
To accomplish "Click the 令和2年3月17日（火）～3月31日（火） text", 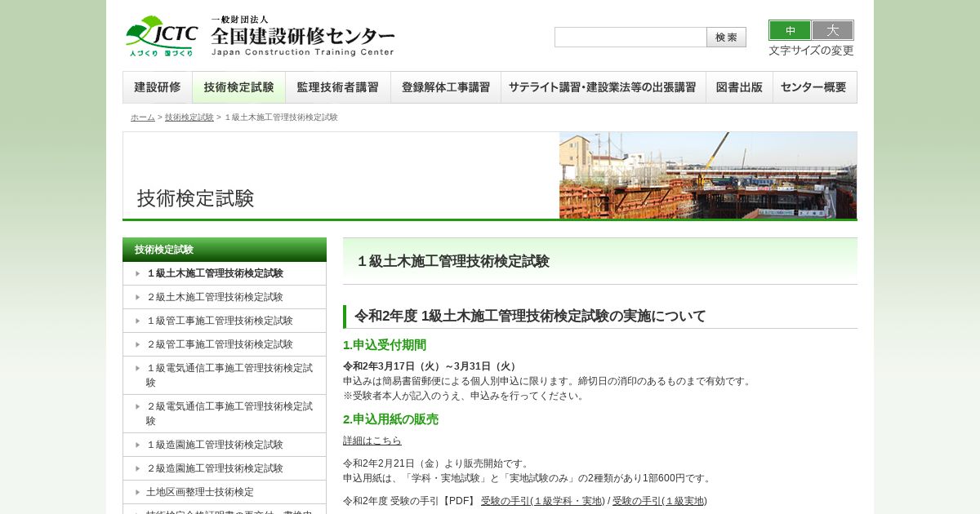I will (431, 366).
